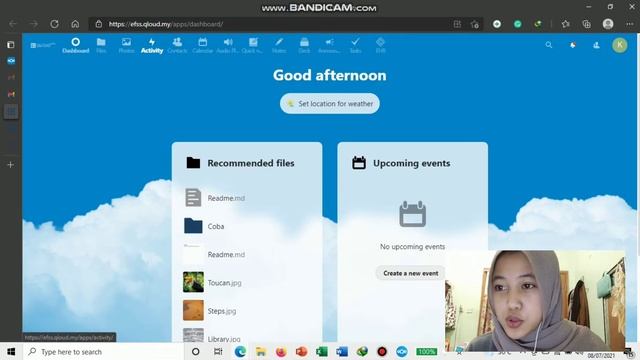640x360 pixels.
Task: Open Excel from taskbar
Action: pyautogui.click(x=322, y=351)
